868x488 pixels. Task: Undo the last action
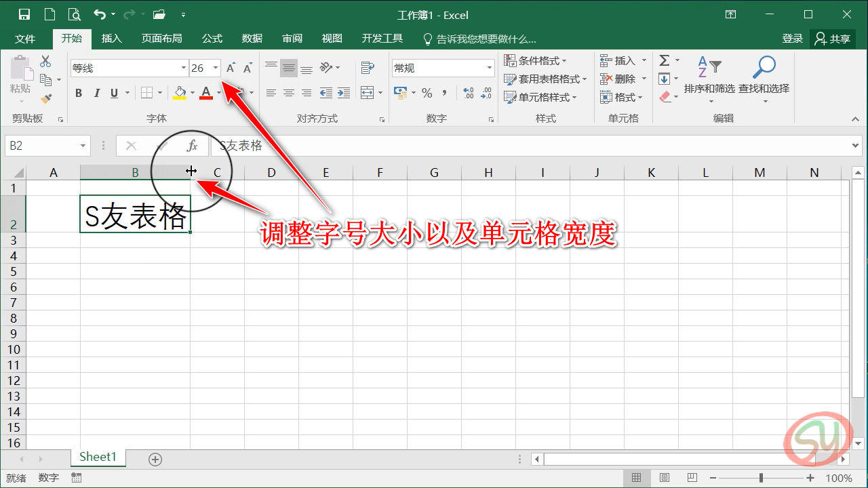(x=100, y=14)
